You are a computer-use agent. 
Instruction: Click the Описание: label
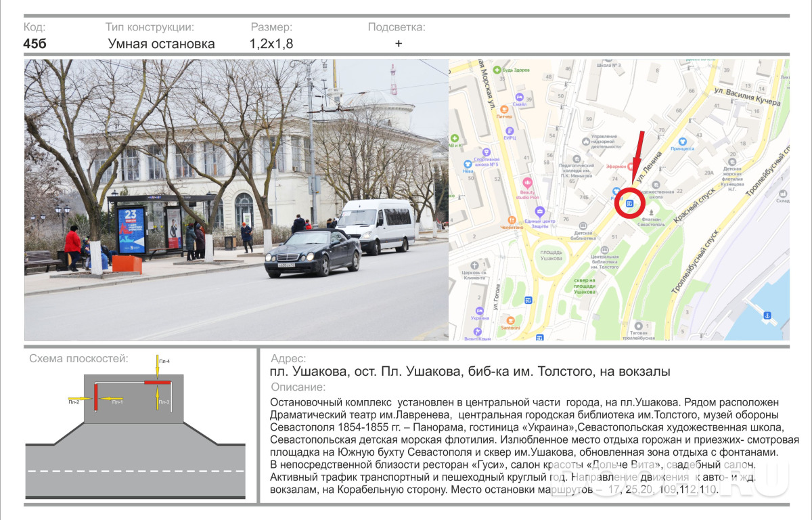[298, 387]
